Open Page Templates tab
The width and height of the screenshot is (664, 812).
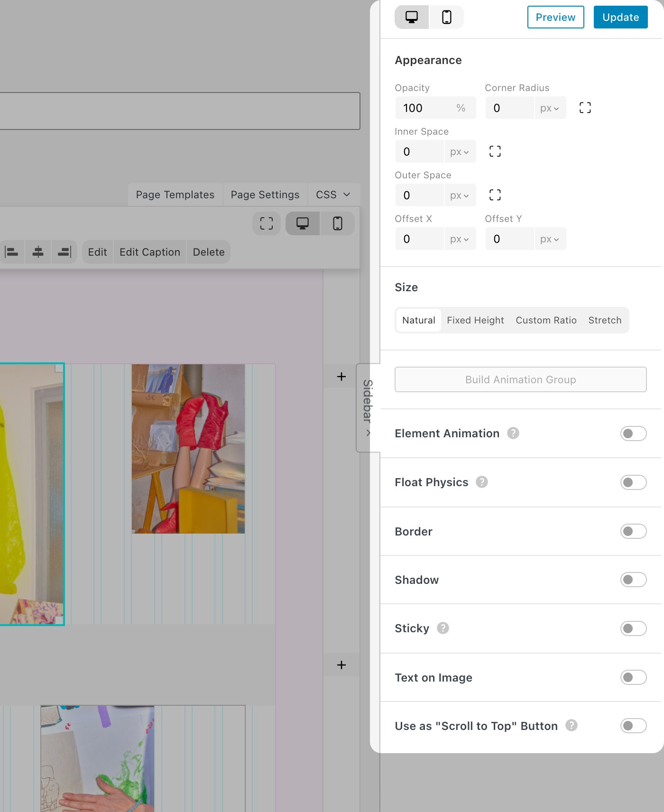tap(175, 195)
